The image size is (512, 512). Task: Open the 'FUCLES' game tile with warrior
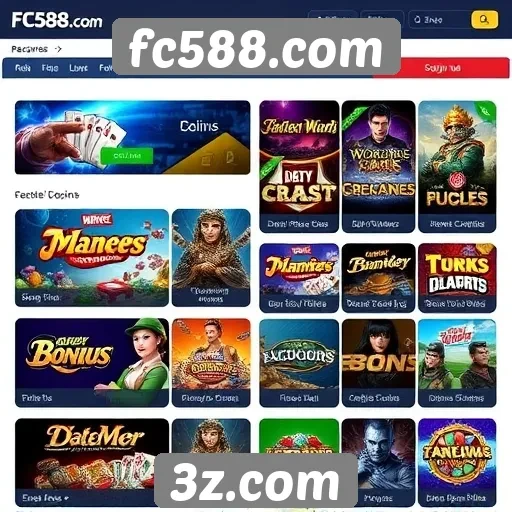pos(457,167)
